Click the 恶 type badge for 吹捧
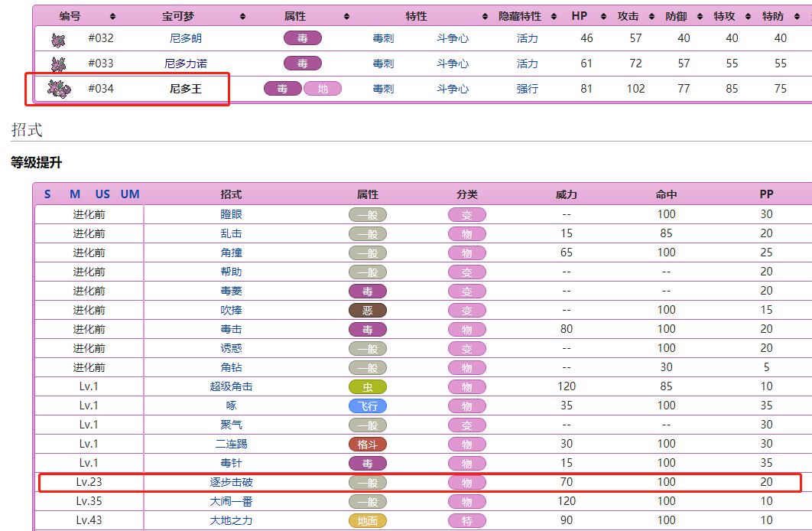812x531 pixels. click(368, 311)
